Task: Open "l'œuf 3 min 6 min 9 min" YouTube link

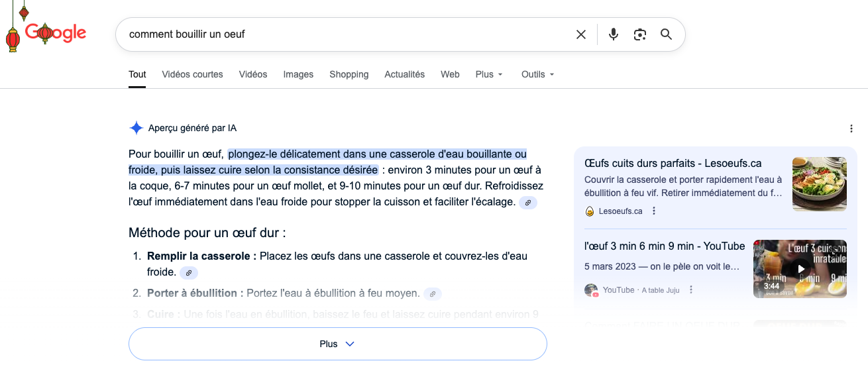Action: tap(665, 246)
